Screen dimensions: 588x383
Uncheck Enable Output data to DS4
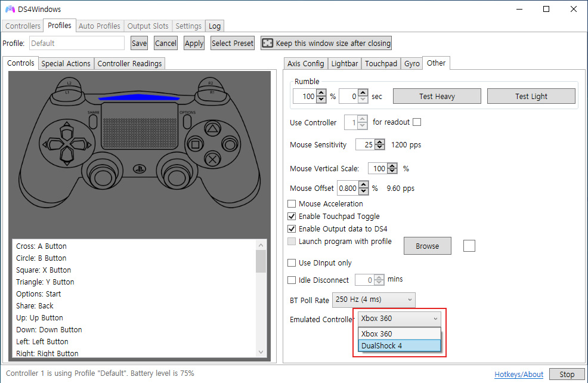pyautogui.click(x=292, y=228)
